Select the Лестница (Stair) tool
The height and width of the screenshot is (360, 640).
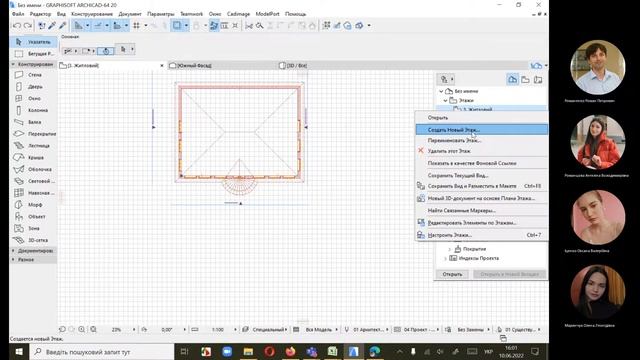[33, 146]
